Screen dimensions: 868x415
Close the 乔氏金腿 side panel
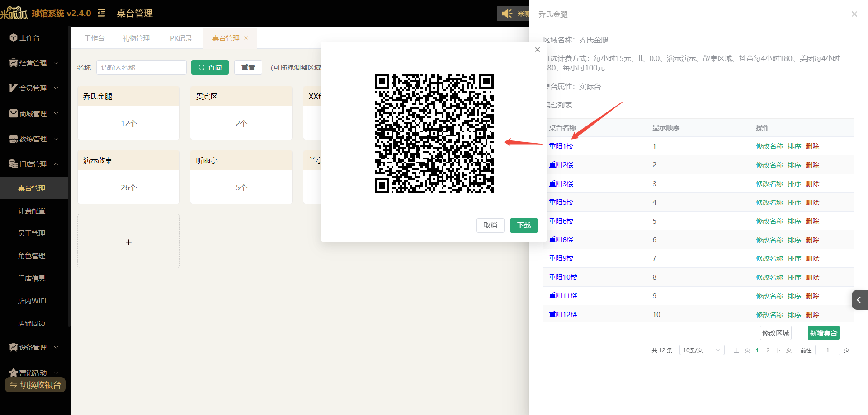854,14
